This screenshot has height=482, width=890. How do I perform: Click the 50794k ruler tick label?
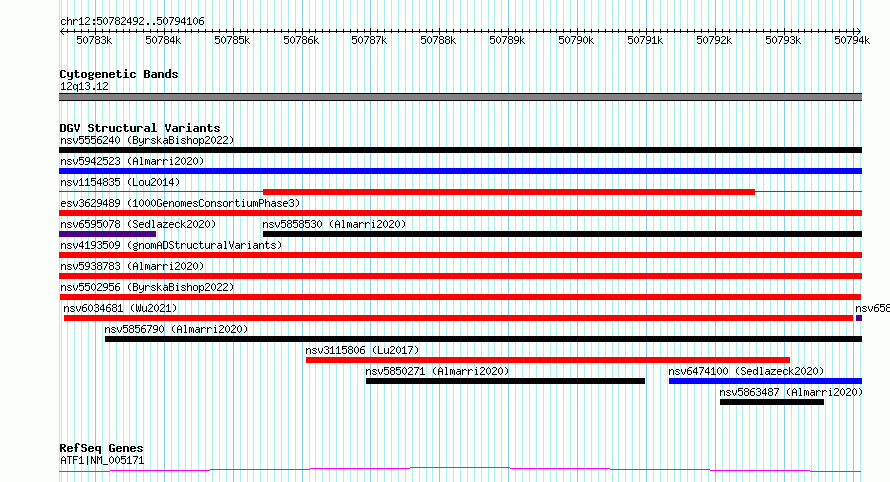(x=852, y=40)
